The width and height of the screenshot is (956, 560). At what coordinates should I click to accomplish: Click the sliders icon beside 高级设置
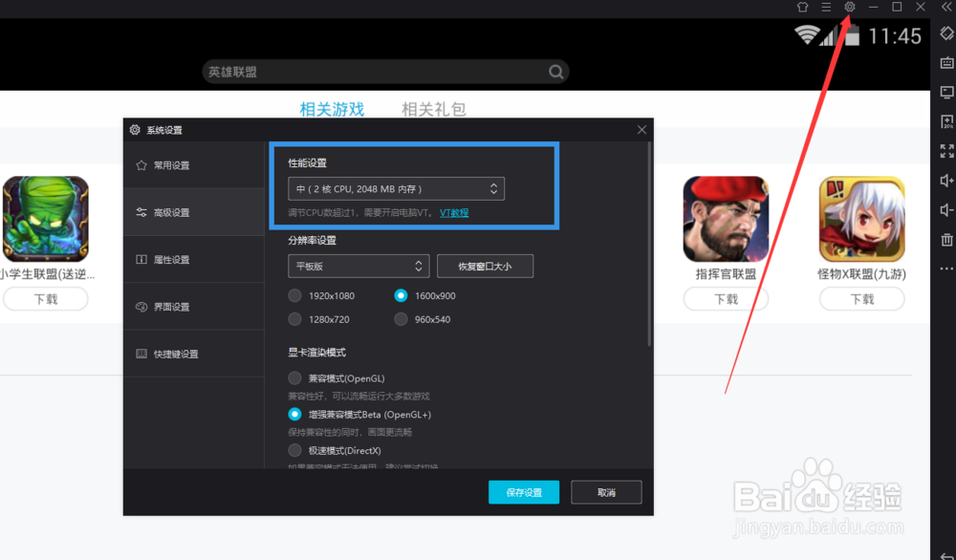(141, 212)
